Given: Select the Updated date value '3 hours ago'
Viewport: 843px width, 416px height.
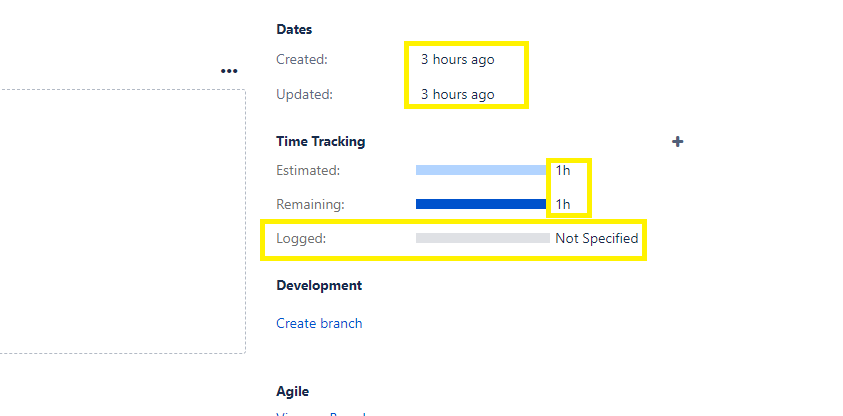Looking at the screenshot, I should [x=458, y=95].
